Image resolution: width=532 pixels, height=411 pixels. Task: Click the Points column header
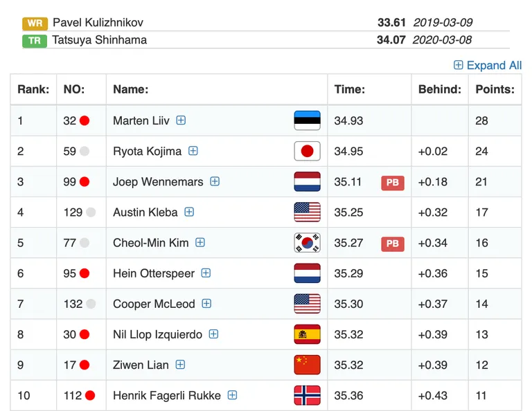(x=495, y=89)
